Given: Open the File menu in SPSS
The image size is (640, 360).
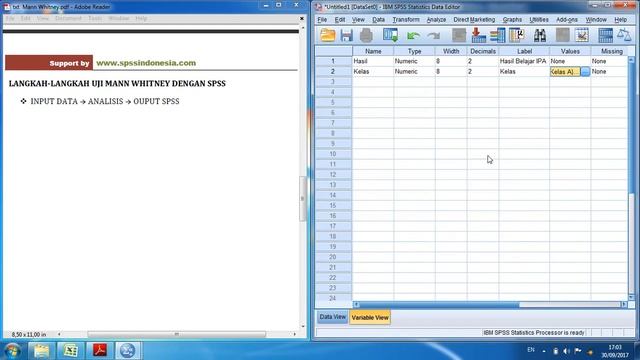Looking at the screenshot, I should (322, 20).
